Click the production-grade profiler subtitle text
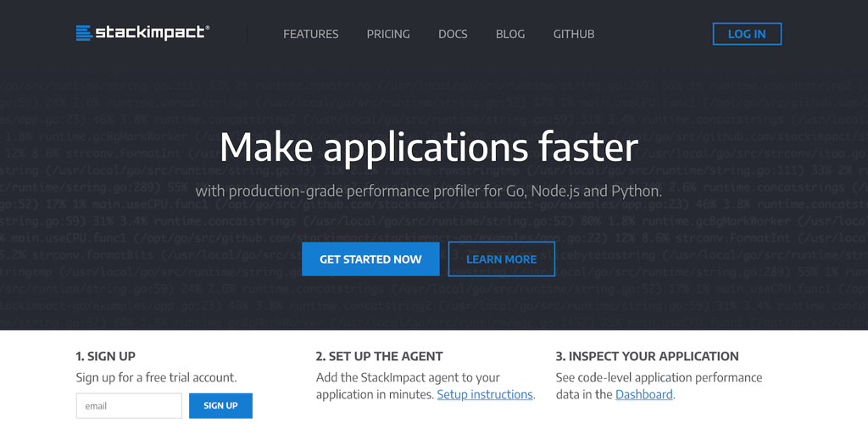The width and height of the screenshot is (868, 434). pos(428,191)
